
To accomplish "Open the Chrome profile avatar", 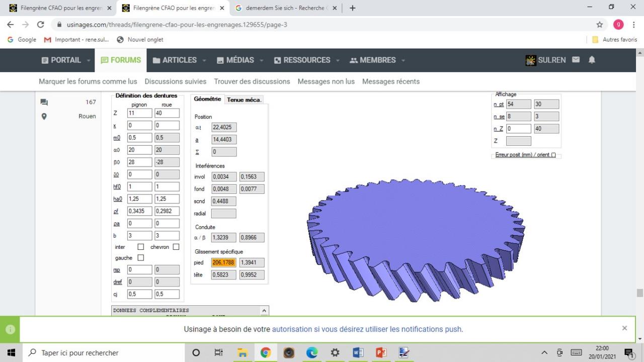I will tap(618, 24).
